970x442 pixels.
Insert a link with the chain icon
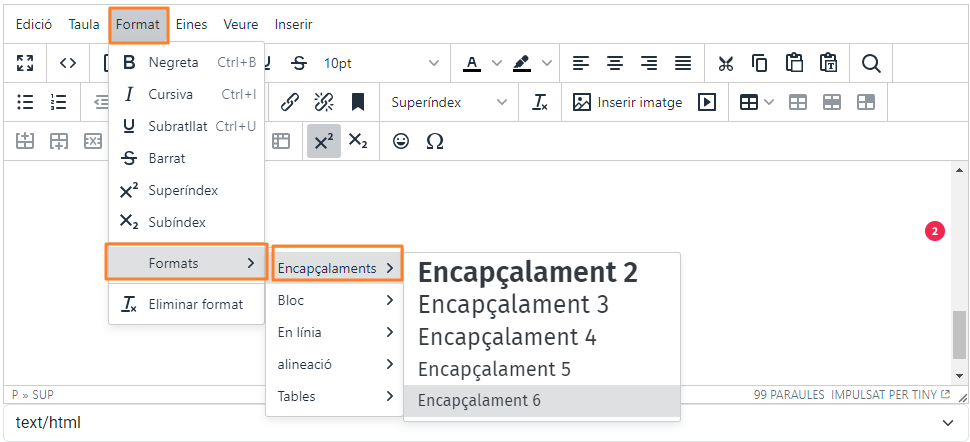click(x=290, y=102)
